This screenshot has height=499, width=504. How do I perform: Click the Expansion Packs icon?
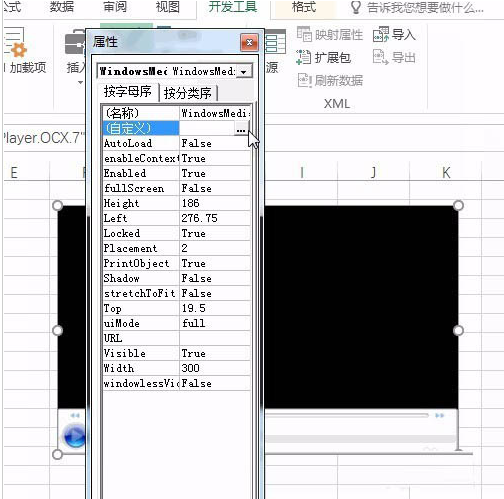(x=303, y=57)
